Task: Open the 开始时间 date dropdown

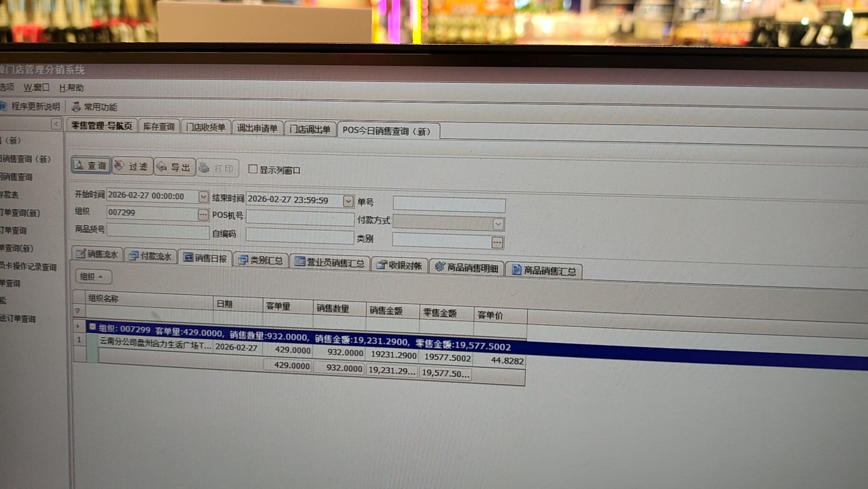Action: [x=203, y=197]
